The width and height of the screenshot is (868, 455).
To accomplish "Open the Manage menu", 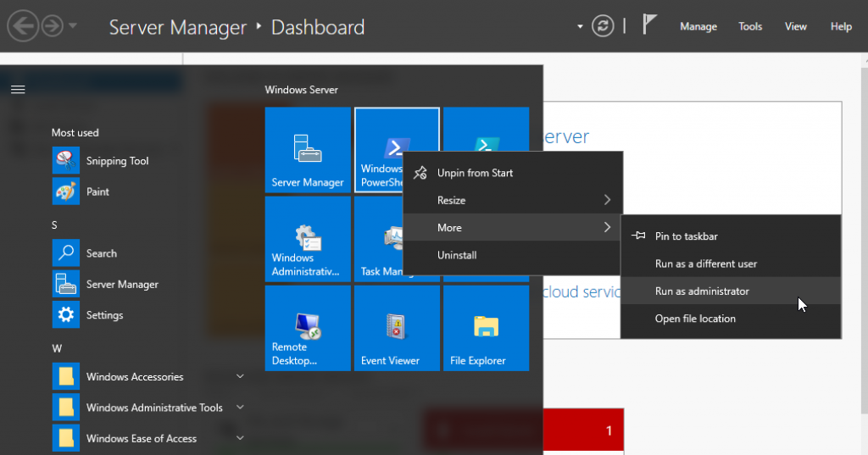I will click(x=698, y=26).
